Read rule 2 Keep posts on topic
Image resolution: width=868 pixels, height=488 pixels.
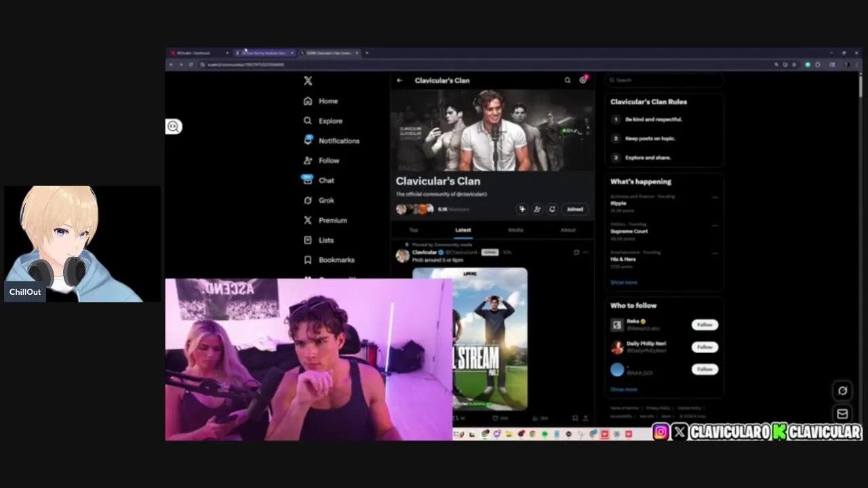[x=650, y=138]
